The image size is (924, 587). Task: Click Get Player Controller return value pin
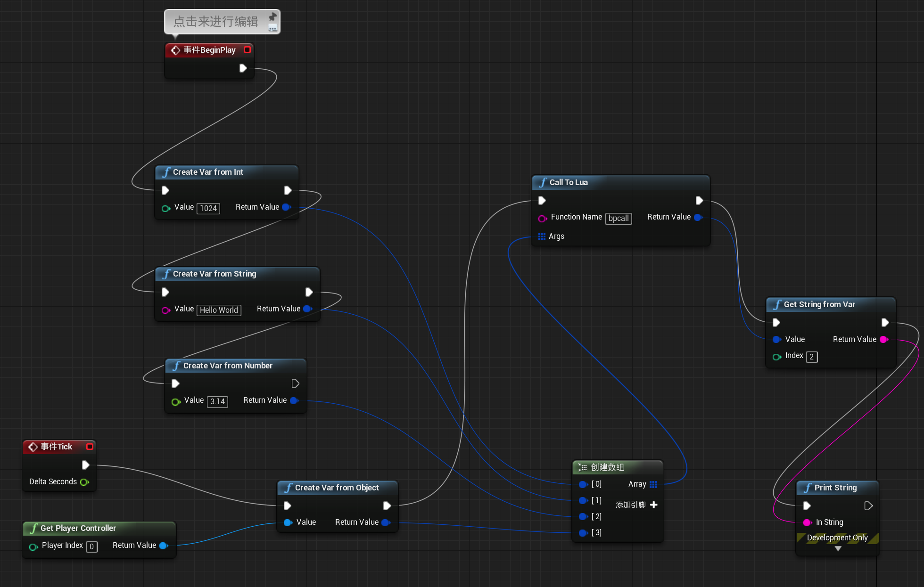(x=164, y=546)
